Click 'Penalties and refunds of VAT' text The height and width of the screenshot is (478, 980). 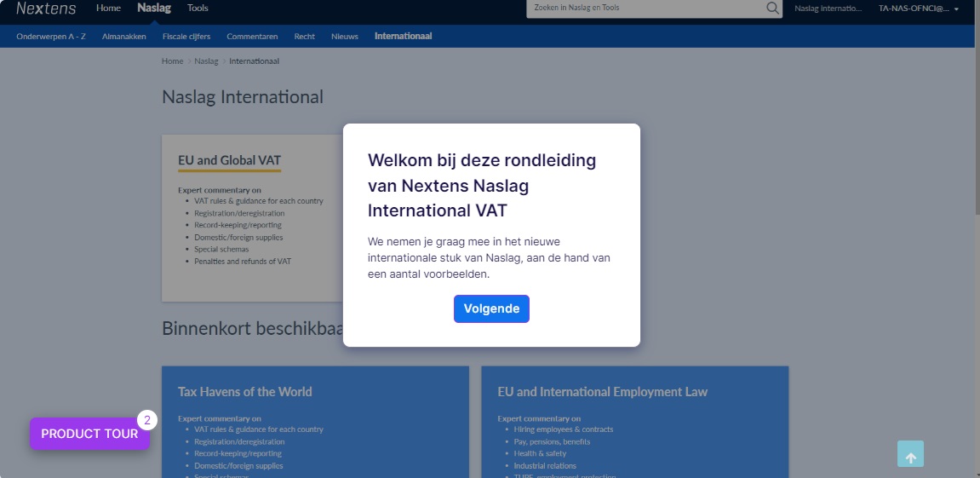(x=243, y=261)
